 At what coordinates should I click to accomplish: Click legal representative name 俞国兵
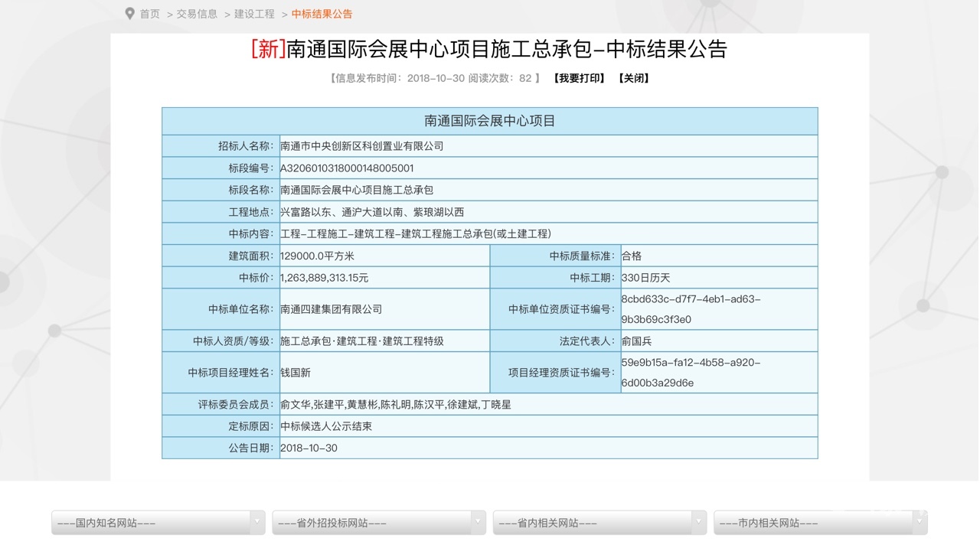(x=636, y=341)
